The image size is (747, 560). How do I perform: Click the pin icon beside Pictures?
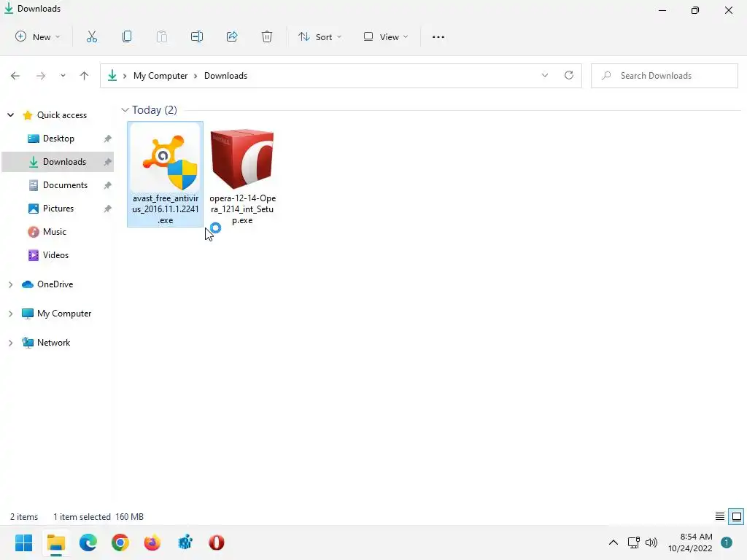[x=108, y=209]
